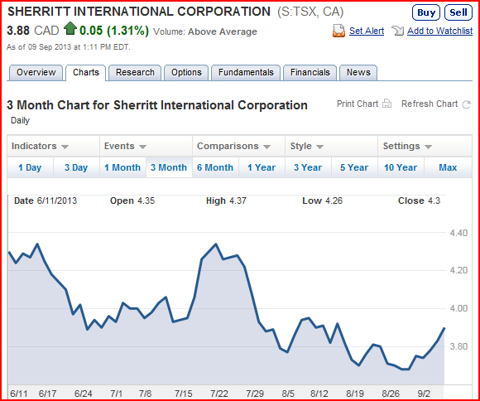Viewport: 480px width, 401px height.
Task: Open the Set Alert link
Action: pos(367,31)
